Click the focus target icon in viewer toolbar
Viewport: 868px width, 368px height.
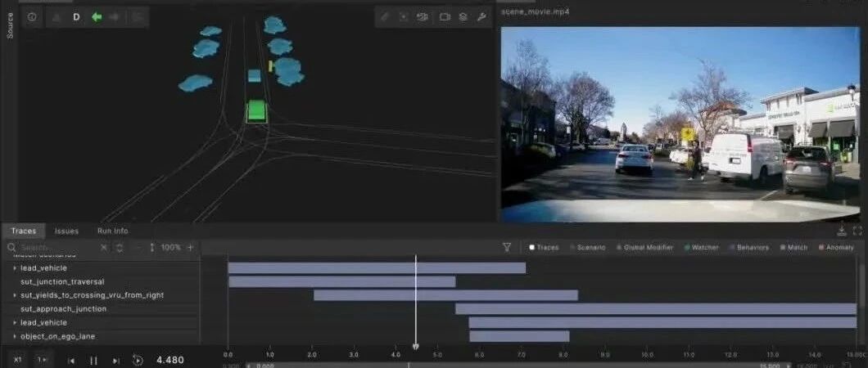point(404,17)
